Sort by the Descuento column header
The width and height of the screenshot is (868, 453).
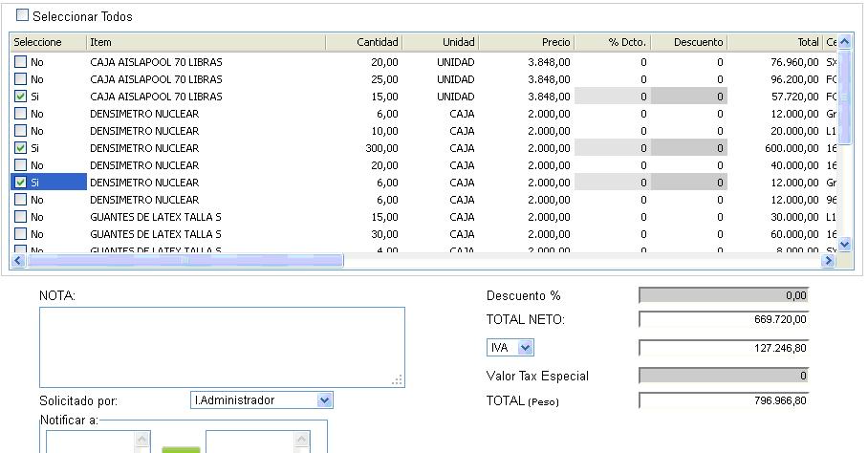click(689, 42)
